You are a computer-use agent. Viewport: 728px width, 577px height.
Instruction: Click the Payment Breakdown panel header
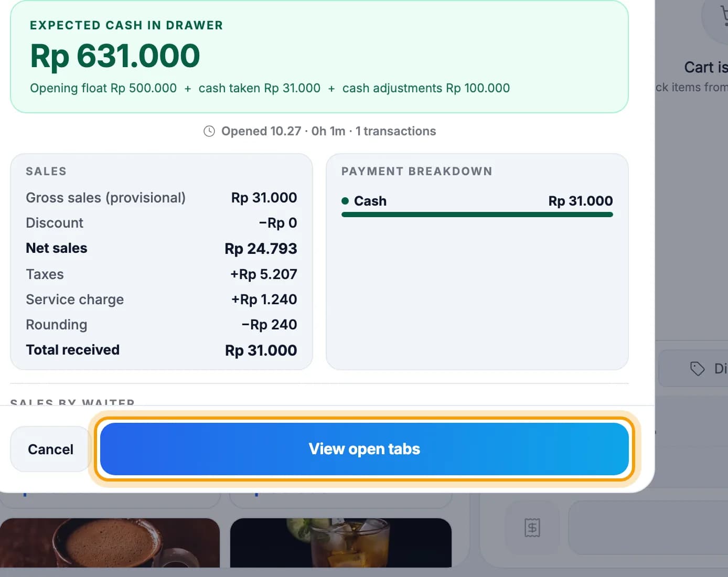417,172
